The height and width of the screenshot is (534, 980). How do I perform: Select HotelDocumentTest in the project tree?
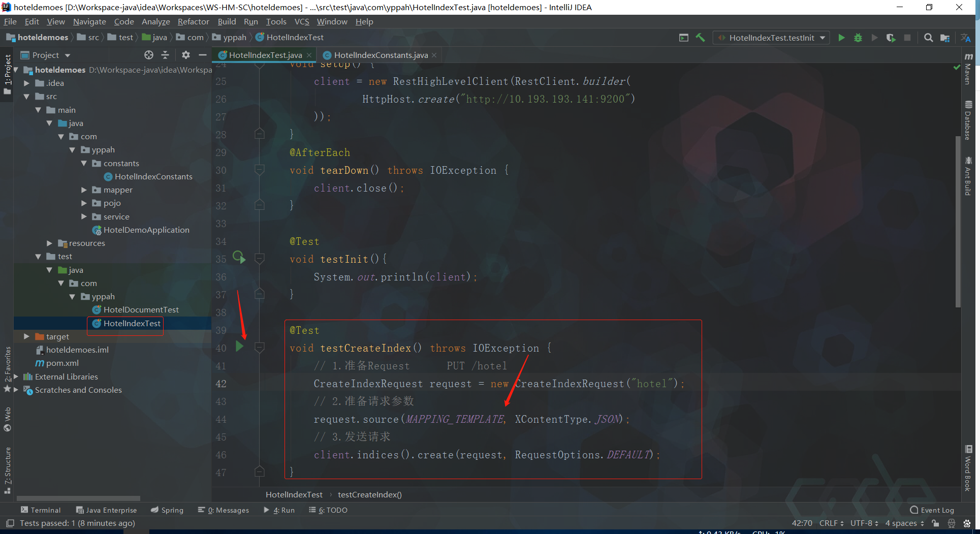pyautogui.click(x=141, y=310)
